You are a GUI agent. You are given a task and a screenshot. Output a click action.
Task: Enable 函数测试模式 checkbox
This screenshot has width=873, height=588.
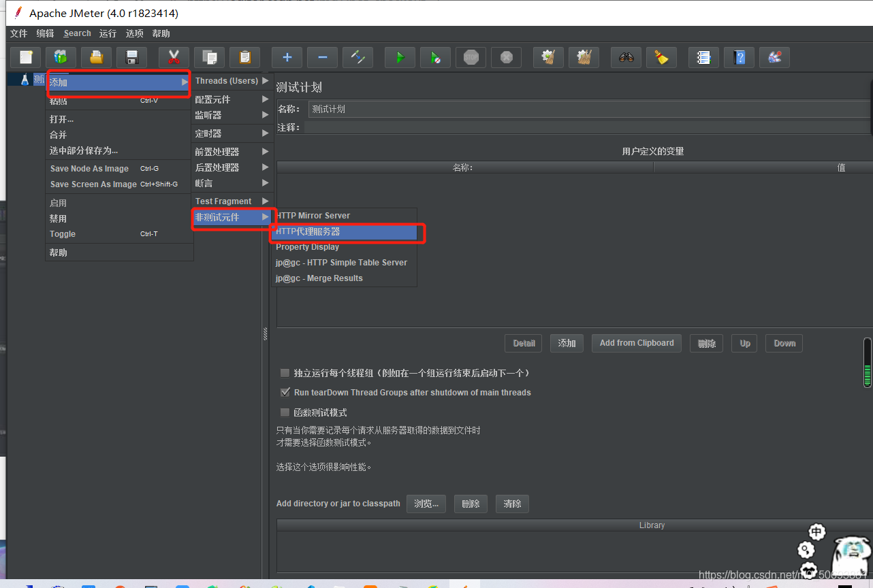pyautogui.click(x=285, y=412)
